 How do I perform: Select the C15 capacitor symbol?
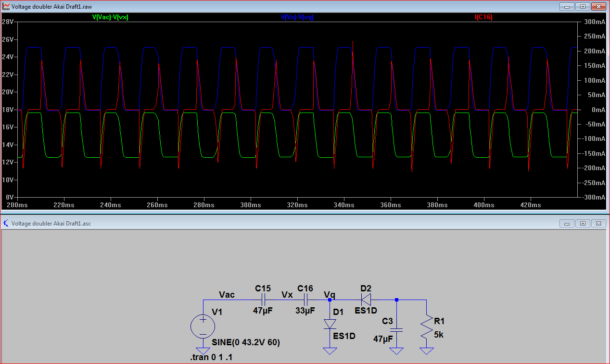pos(263,300)
